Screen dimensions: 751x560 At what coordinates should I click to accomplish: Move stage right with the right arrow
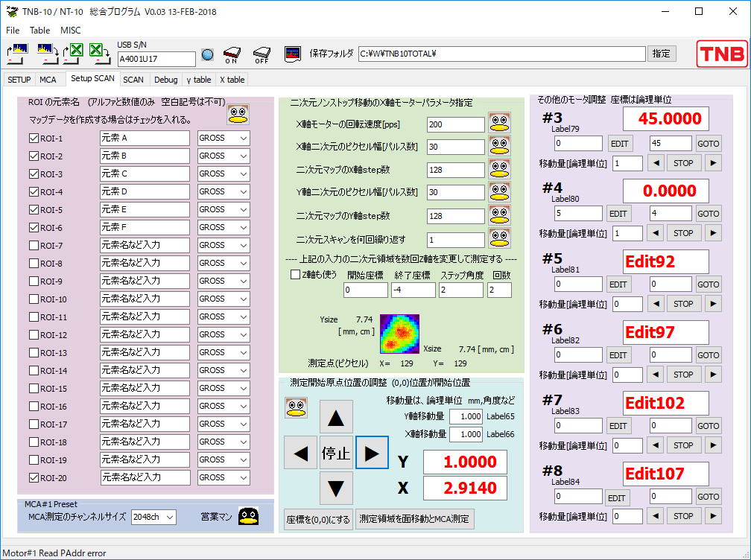point(372,453)
